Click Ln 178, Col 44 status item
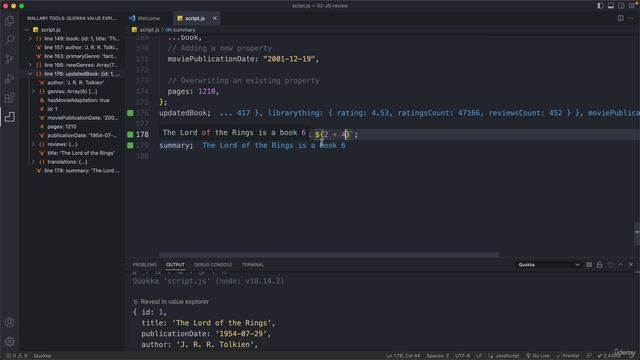This screenshot has width=640, height=360. (x=403, y=356)
